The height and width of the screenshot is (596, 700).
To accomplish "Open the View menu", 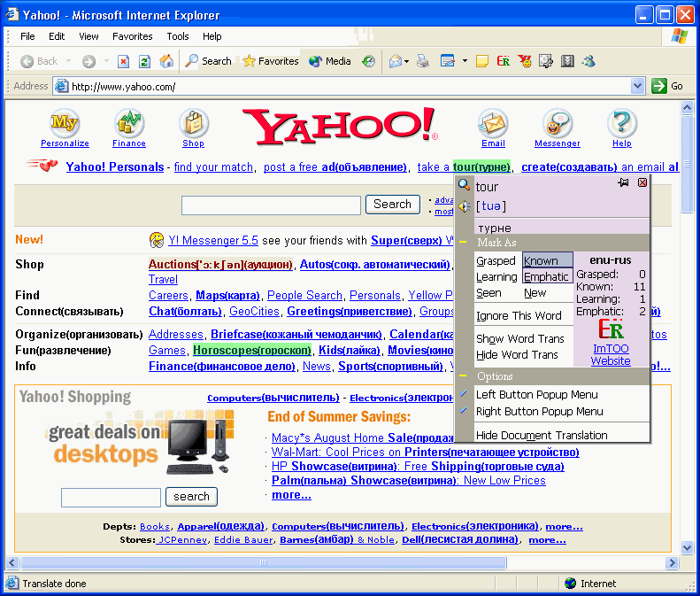I will tap(88, 36).
